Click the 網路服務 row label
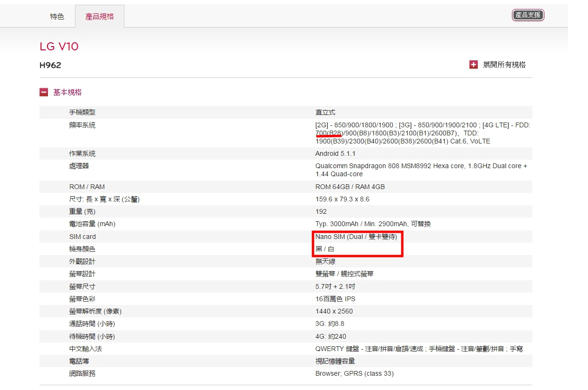Image resolution: width=588 pixels, height=390 pixels. click(x=82, y=373)
